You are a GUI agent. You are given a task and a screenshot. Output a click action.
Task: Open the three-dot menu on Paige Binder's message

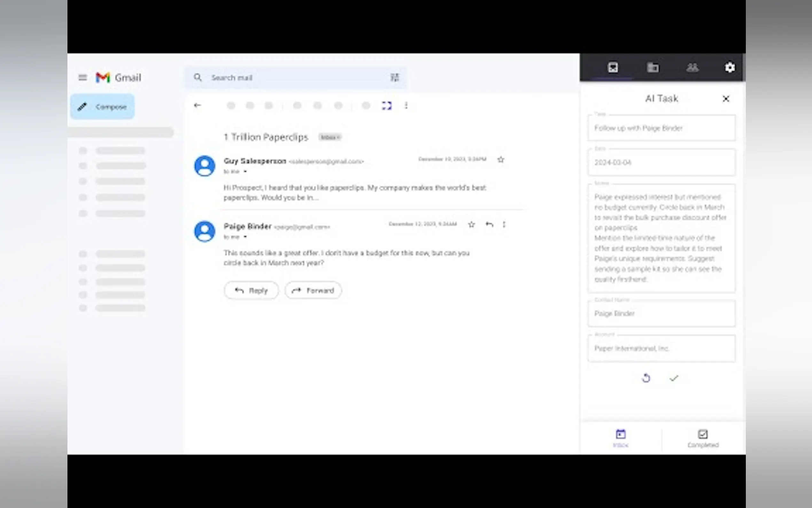pyautogui.click(x=504, y=224)
